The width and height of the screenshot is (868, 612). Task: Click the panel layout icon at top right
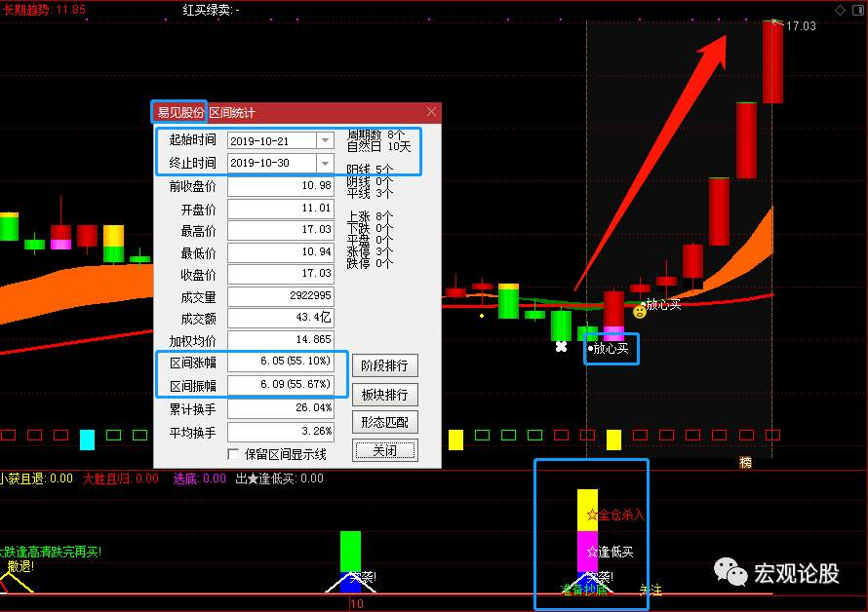point(858,10)
